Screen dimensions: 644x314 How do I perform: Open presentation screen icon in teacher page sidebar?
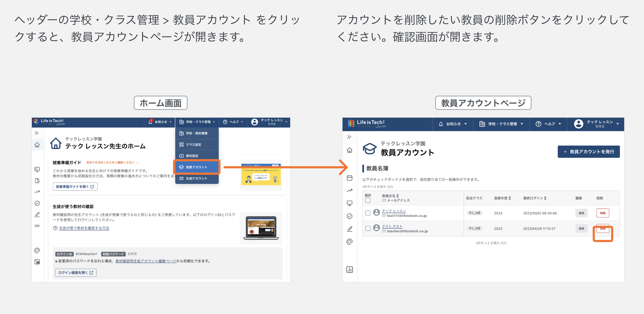(x=350, y=203)
